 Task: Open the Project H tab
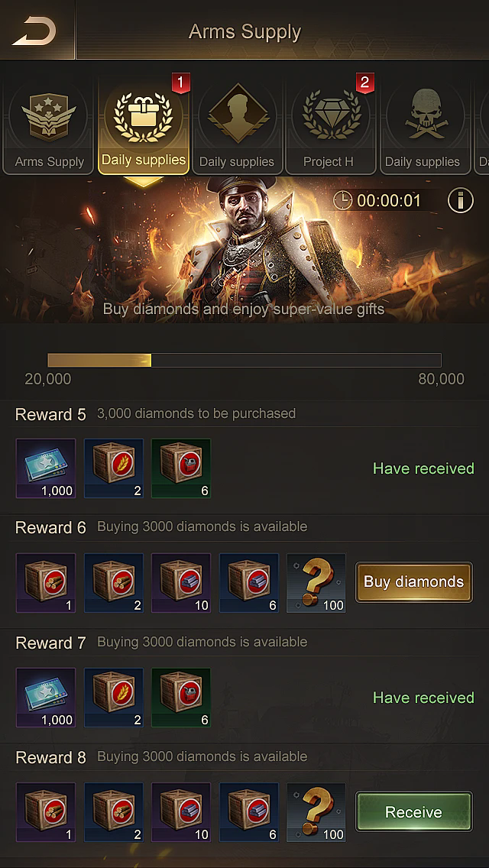point(329,128)
